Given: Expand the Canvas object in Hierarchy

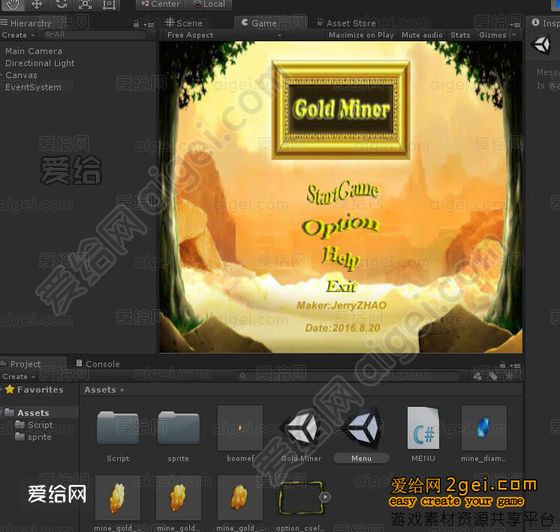Looking at the screenshot, I should (2, 75).
